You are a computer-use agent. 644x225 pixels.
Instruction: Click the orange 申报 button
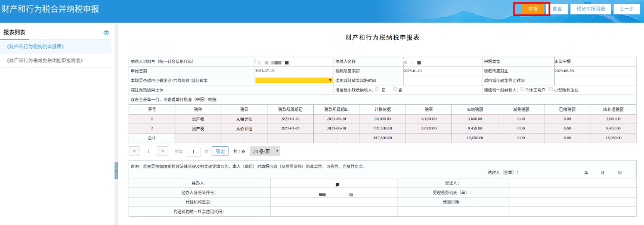tap(532, 9)
